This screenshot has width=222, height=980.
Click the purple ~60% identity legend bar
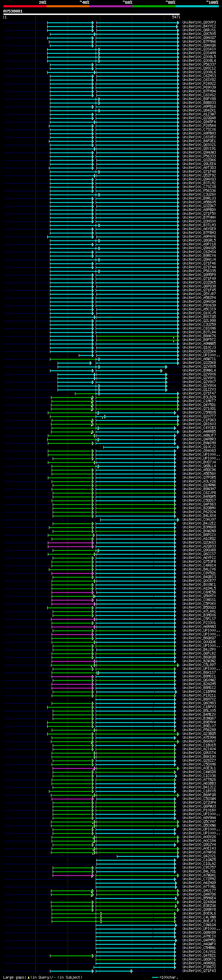tap(111, 6)
